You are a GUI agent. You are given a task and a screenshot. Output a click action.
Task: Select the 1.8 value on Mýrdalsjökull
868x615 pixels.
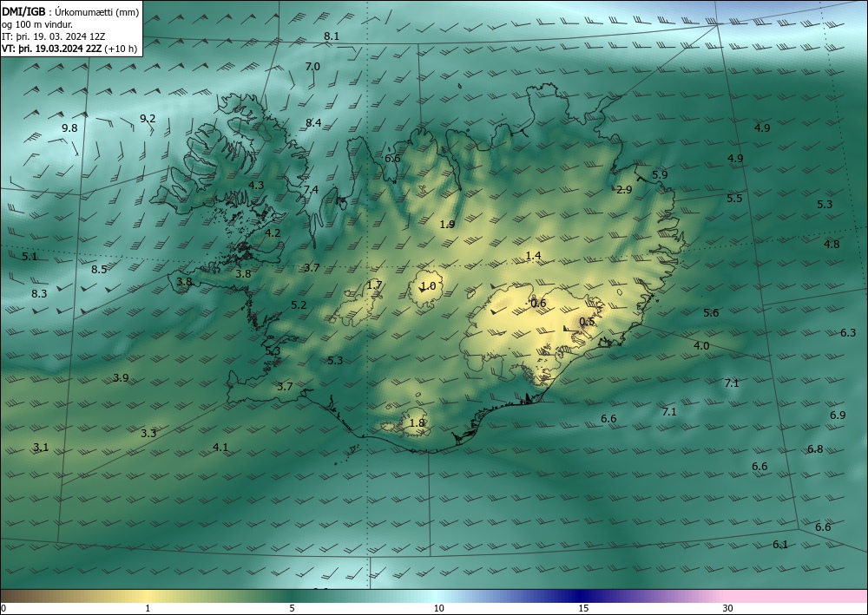[x=417, y=423]
